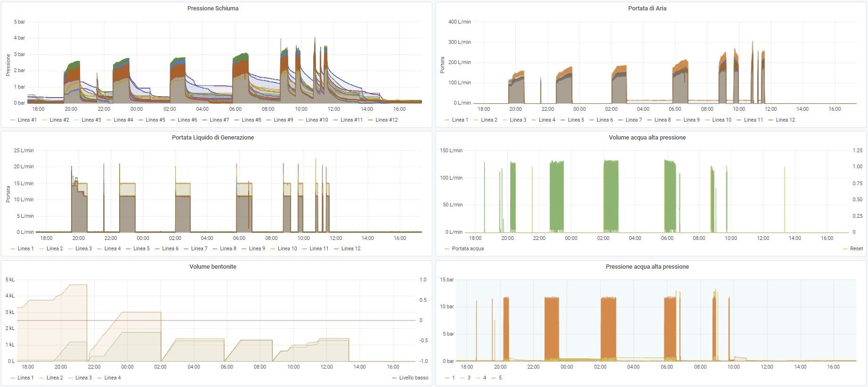The height and width of the screenshot is (387, 868).
Task: Click the 25 L/min axis label
Action: coord(24,150)
